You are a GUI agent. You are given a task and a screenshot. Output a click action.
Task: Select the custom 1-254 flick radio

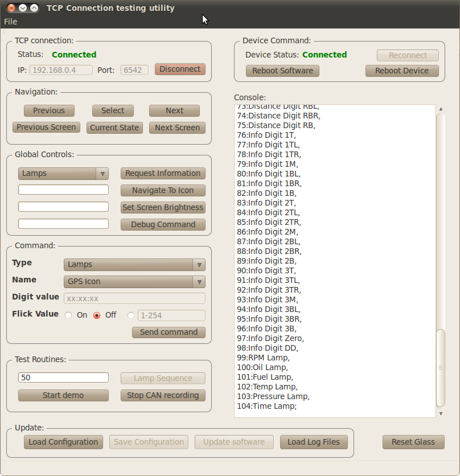click(x=131, y=315)
